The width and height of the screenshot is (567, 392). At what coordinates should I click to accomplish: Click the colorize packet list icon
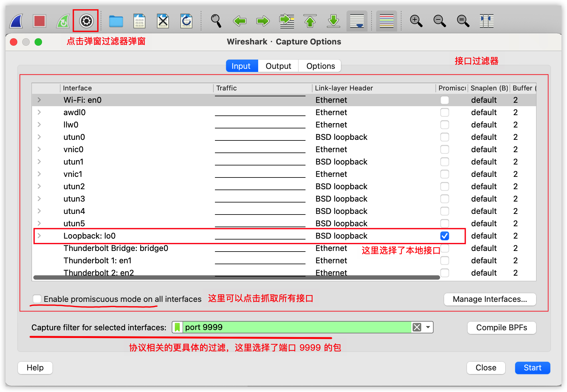click(386, 21)
